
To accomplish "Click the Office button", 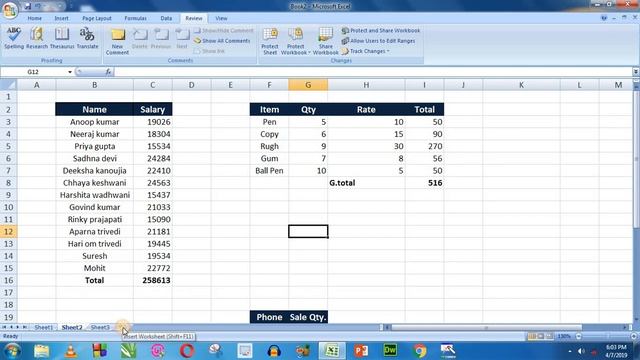I will pyautogui.click(x=10, y=9).
